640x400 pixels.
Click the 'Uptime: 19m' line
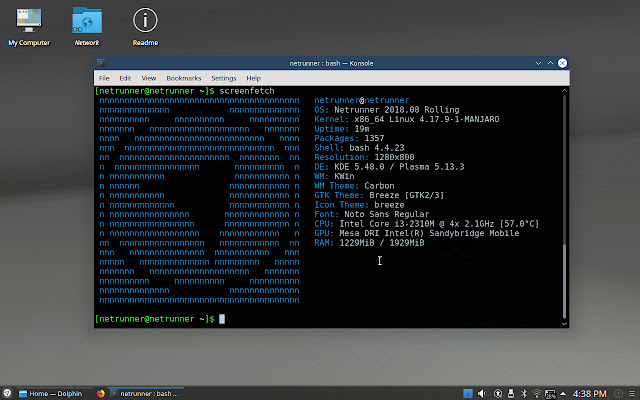pos(342,129)
